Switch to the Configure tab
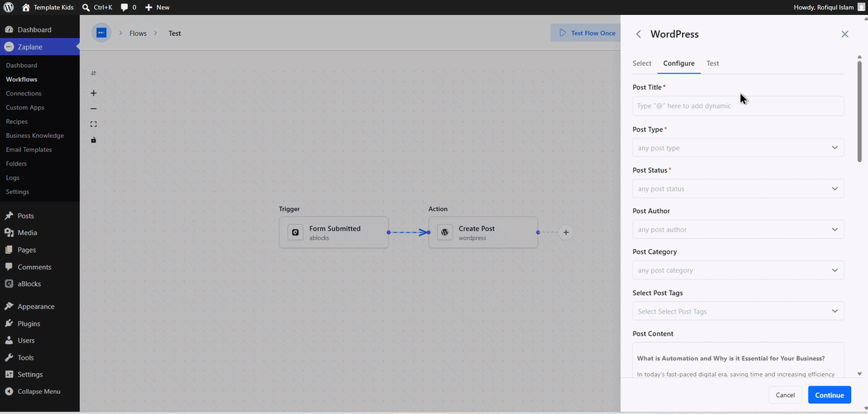Image resolution: width=868 pixels, height=414 pixels. tap(679, 63)
